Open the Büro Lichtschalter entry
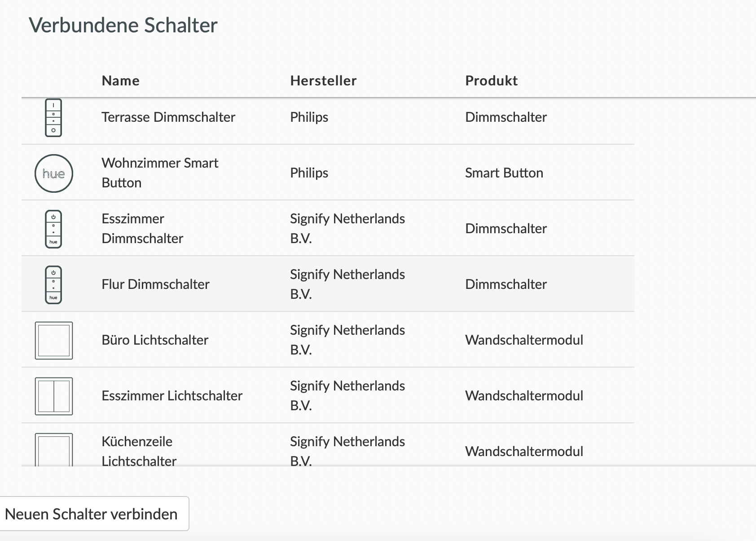The height and width of the screenshot is (541, 756). tap(155, 340)
